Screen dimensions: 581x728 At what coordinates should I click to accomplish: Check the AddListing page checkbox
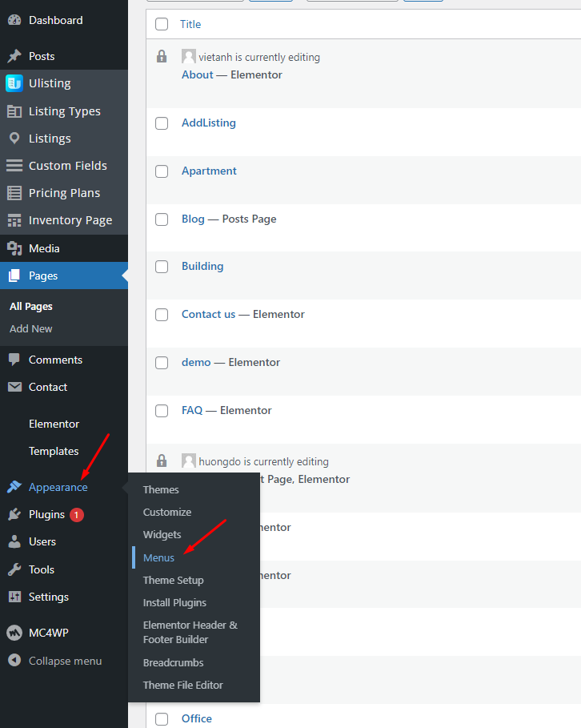point(162,123)
